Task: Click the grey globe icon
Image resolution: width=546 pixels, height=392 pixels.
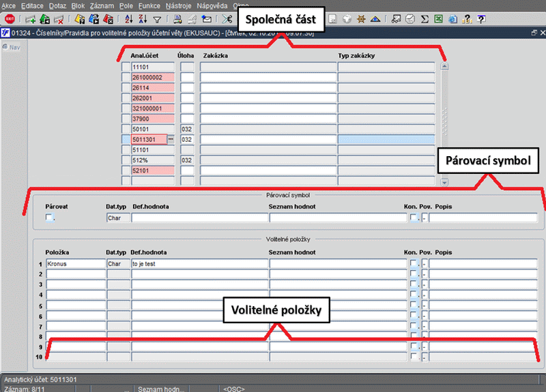Action: click(347, 19)
